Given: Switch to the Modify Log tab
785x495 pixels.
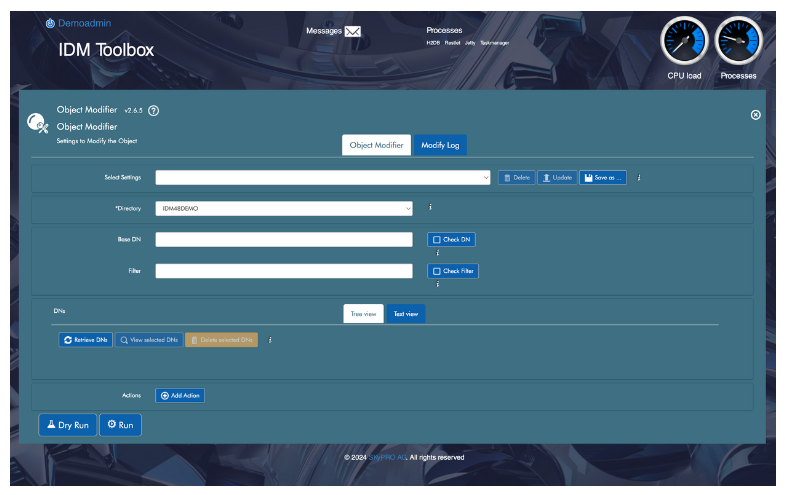Looking at the screenshot, I should coord(440,145).
